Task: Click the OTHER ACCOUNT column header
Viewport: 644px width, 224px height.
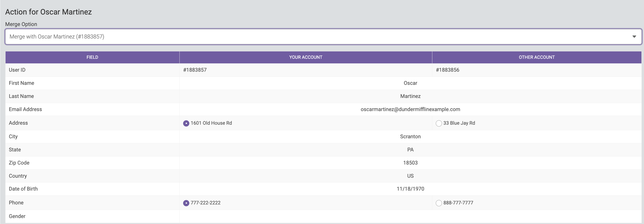Action: (537, 57)
